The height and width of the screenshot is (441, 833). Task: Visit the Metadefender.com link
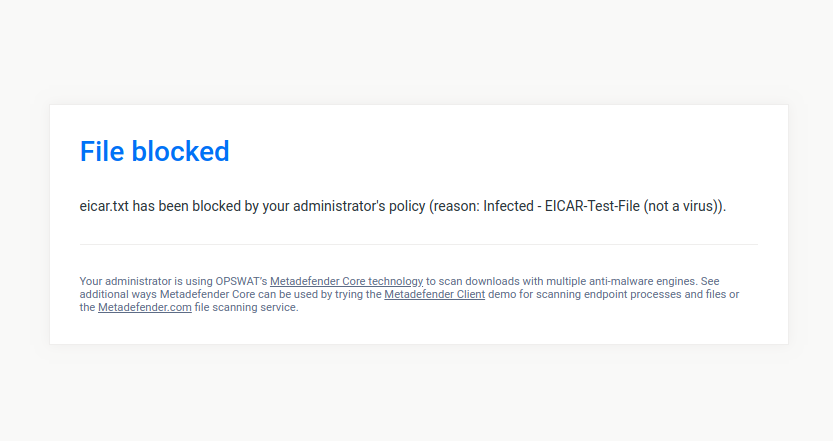[144, 308]
